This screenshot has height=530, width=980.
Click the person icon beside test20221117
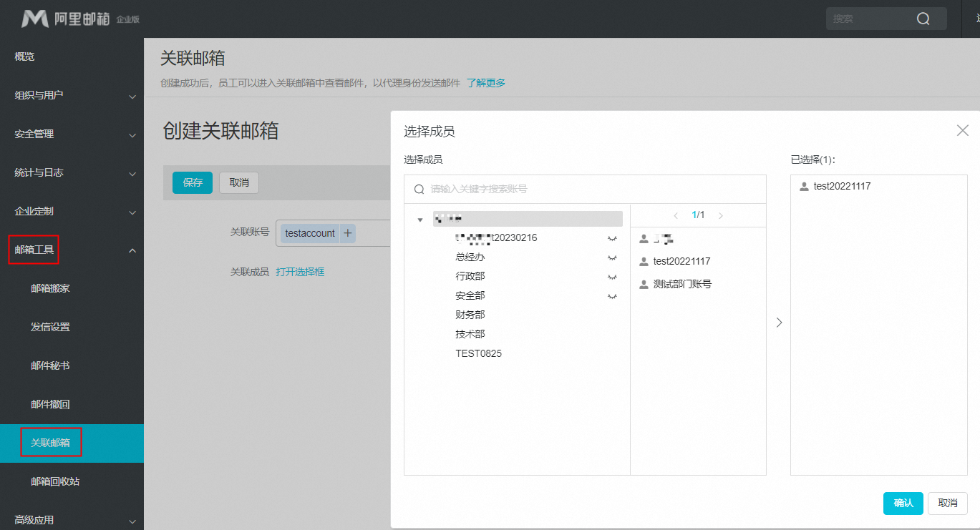pyautogui.click(x=643, y=261)
